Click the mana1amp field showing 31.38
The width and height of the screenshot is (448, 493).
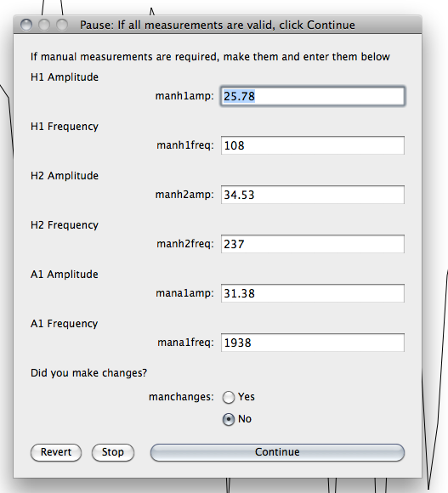point(313,293)
